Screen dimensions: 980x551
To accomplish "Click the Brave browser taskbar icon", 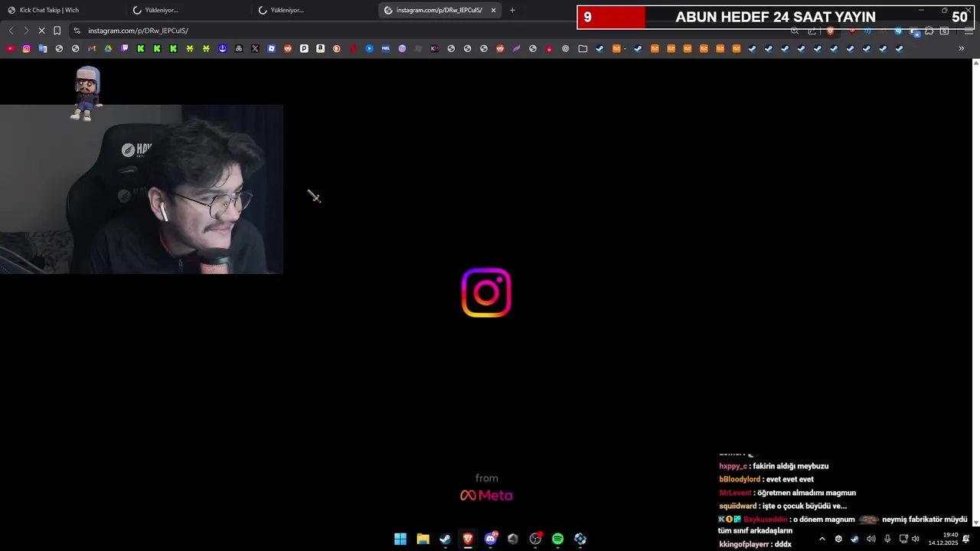I will click(x=468, y=539).
